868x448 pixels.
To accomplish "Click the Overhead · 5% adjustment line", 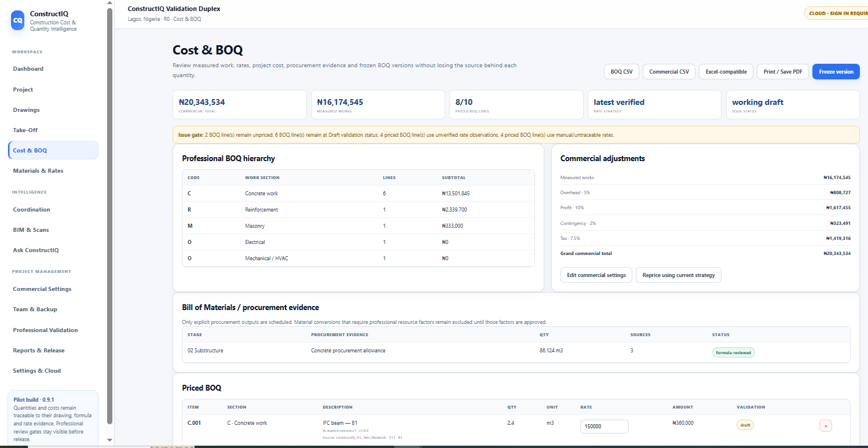I will click(x=705, y=192).
